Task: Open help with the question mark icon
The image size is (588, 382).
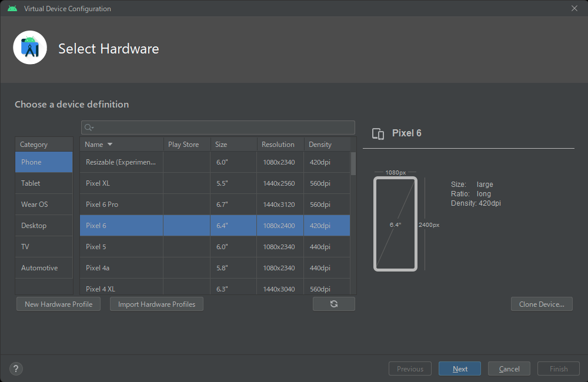Action: point(16,369)
